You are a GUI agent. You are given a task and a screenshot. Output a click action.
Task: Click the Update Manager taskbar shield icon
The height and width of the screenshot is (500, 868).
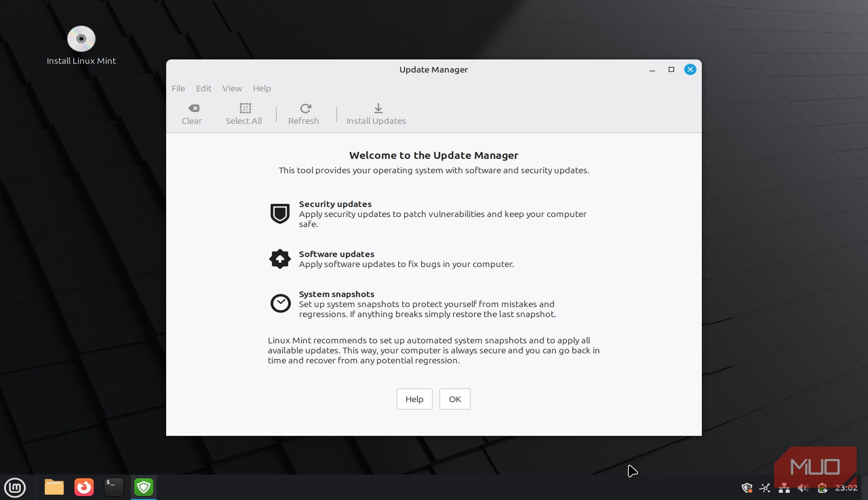[143, 487]
